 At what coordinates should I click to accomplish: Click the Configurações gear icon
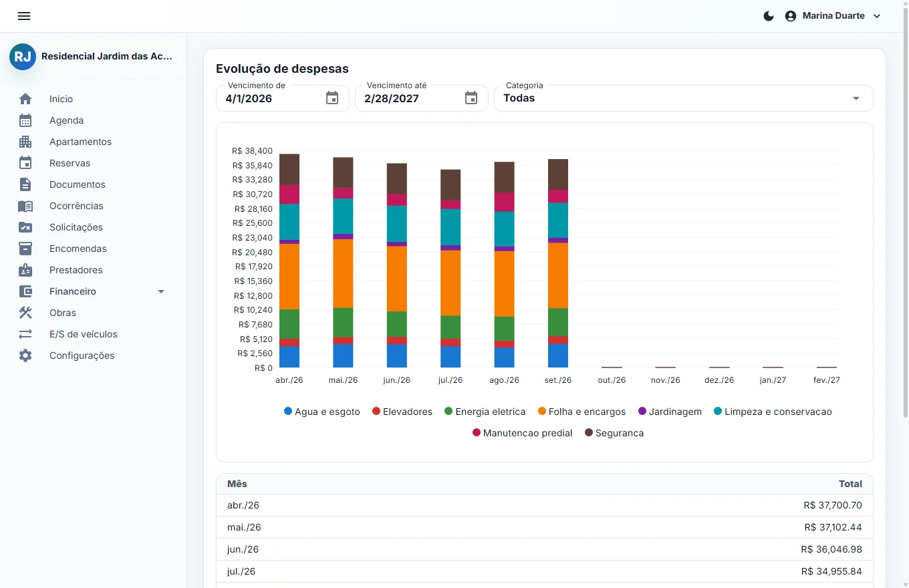pos(25,355)
